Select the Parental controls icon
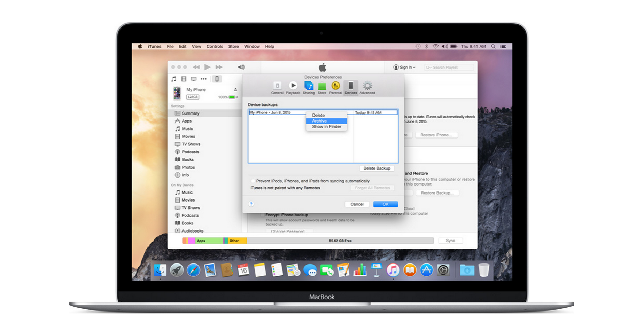This screenshot has height=331, width=644. click(x=335, y=87)
